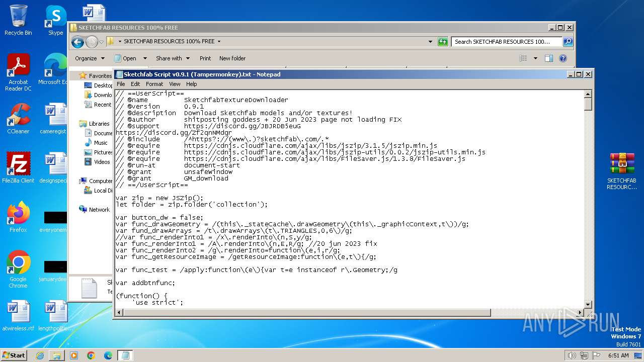Image resolution: width=644 pixels, height=362 pixels.
Task: Click inside the Search SKETCHFAB RESOURCES field
Action: (x=507, y=42)
